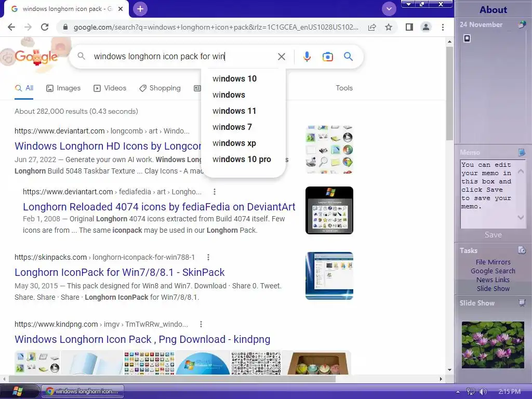532x399 pixels.
Task: Open options menu for skinpacks.com result
Action: pos(208,258)
